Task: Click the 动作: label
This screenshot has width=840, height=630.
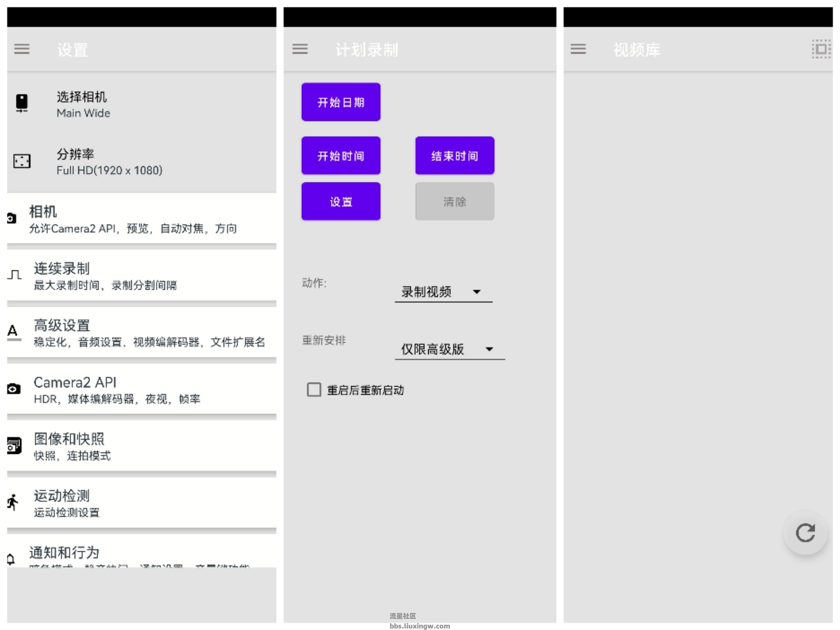Action: (314, 283)
